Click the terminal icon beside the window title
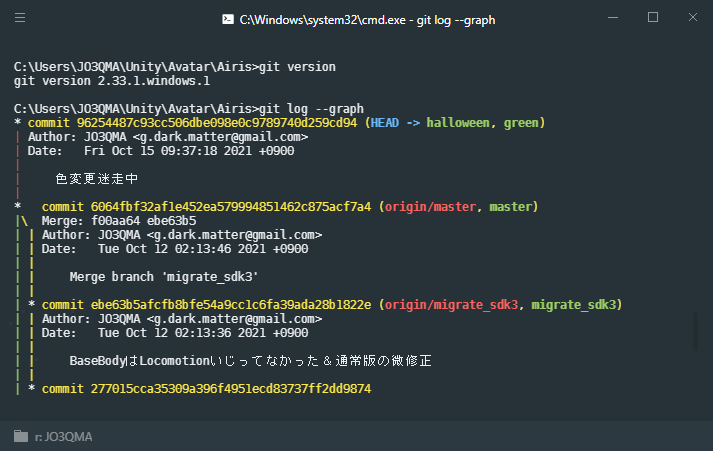 click(x=228, y=19)
